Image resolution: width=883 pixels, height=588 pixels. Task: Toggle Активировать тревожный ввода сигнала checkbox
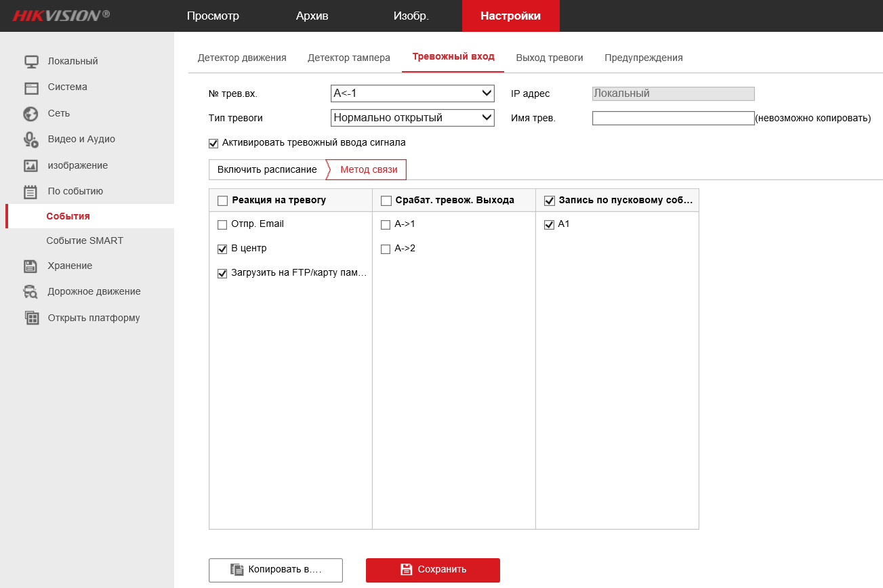click(x=213, y=143)
